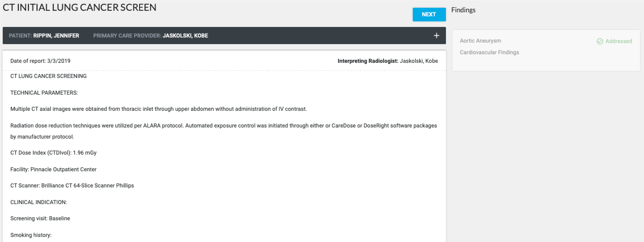Click Screening visit: Baseline line
This screenshot has height=242, width=644.
pyautogui.click(x=40, y=218)
